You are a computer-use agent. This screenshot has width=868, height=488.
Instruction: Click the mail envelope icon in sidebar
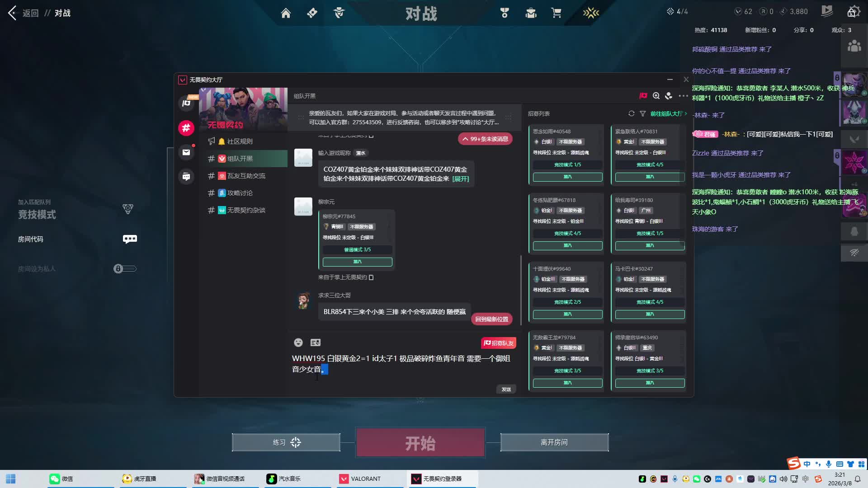pos(186,152)
